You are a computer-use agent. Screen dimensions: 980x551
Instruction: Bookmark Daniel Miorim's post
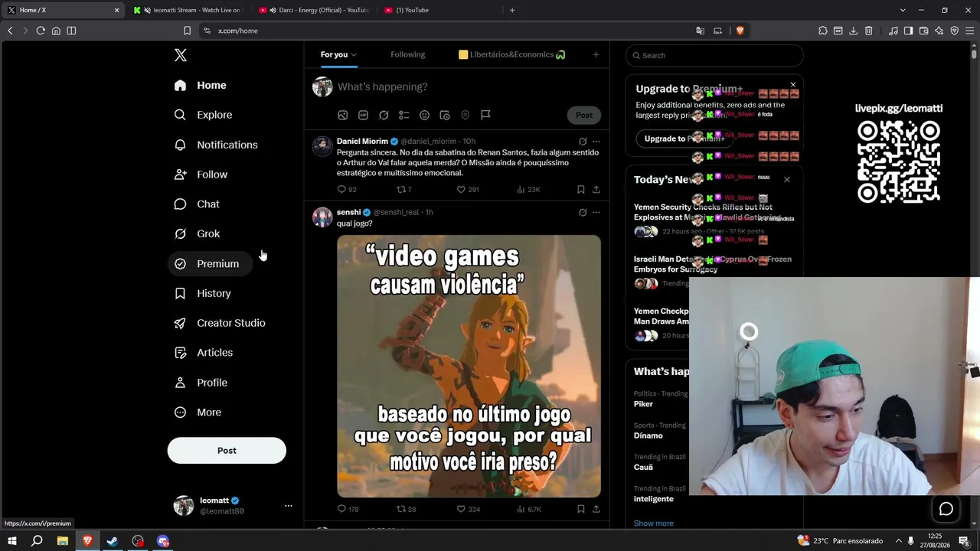point(580,189)
